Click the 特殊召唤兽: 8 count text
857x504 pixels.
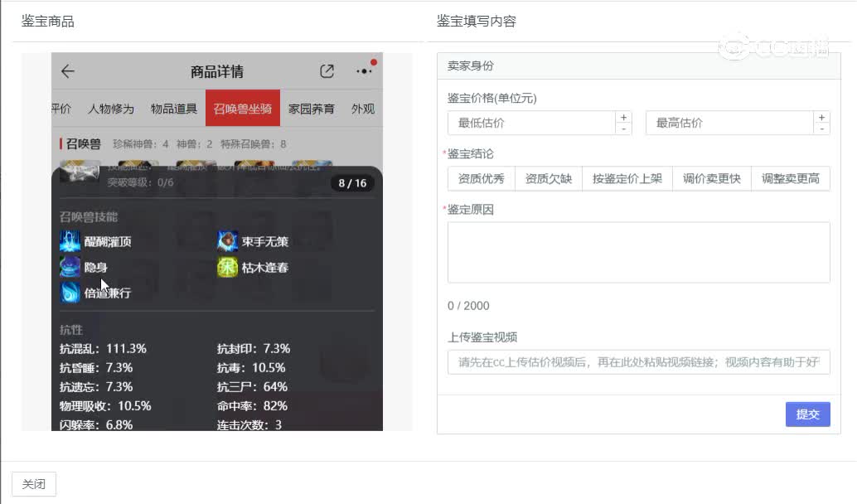[253, 144]
